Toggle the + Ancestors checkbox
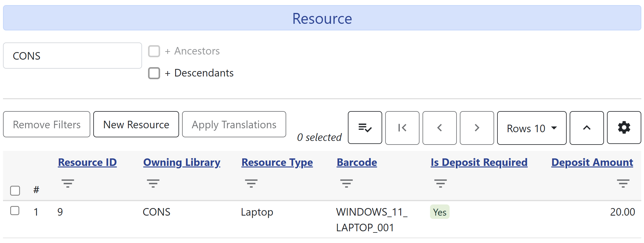The image size is (644, 243). (154, 51)
